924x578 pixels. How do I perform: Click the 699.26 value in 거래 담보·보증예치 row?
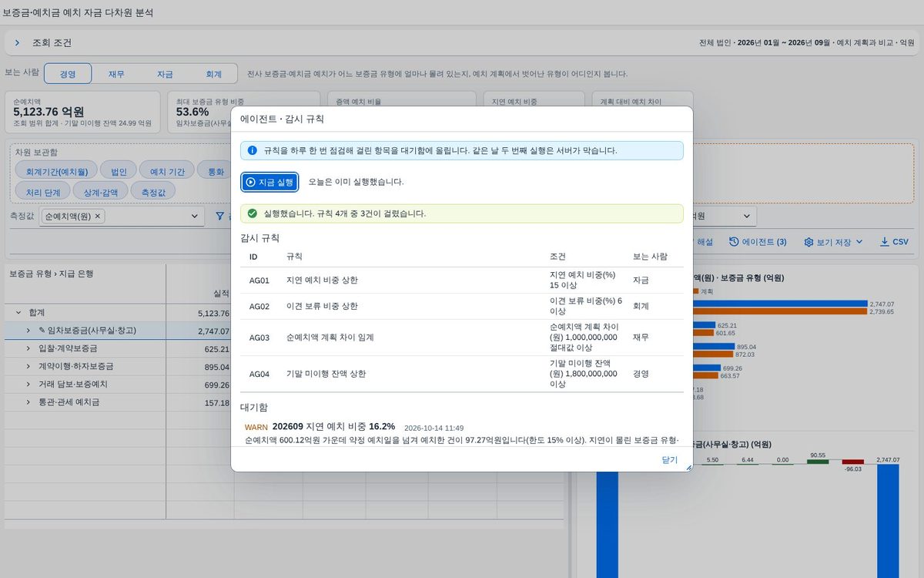218,385
